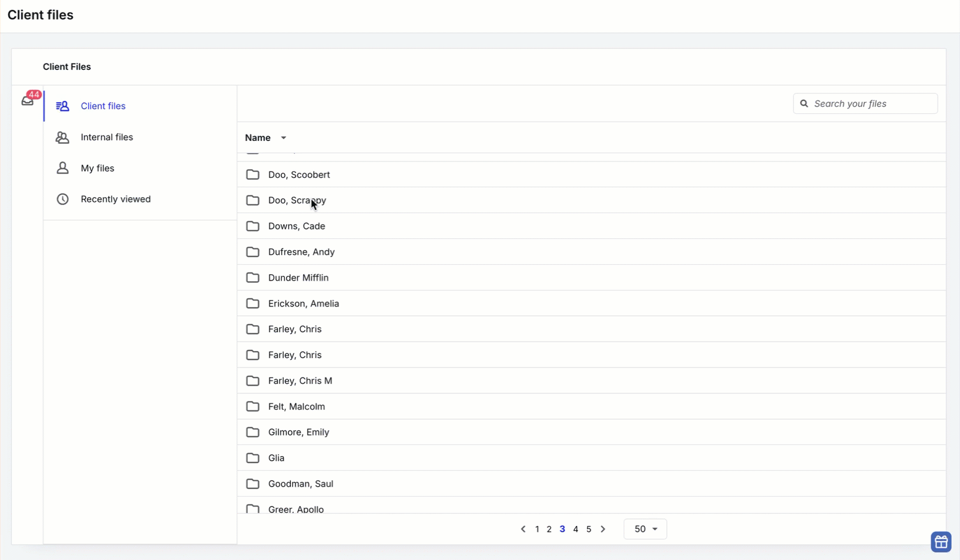The height and width of the screenshot is (560, 960).
Task: Click the folder icon beside Dunder Mifflin
Action: click(x=253, y=278)
